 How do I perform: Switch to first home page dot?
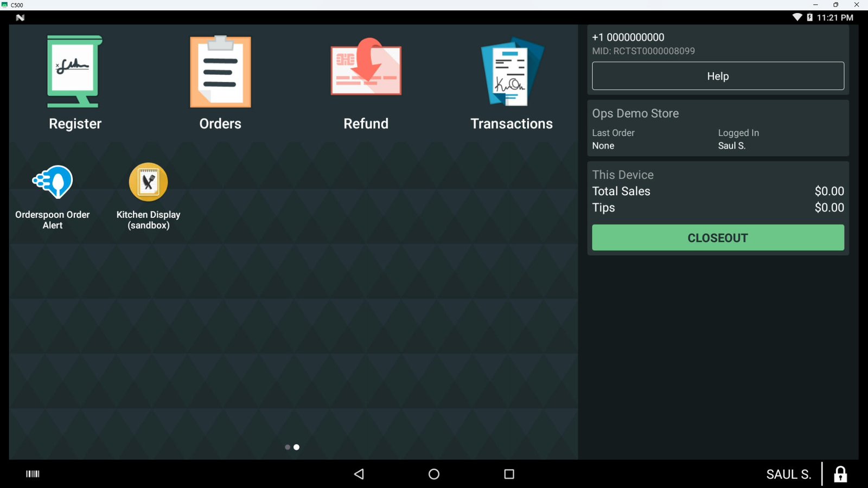click(288, 447)
